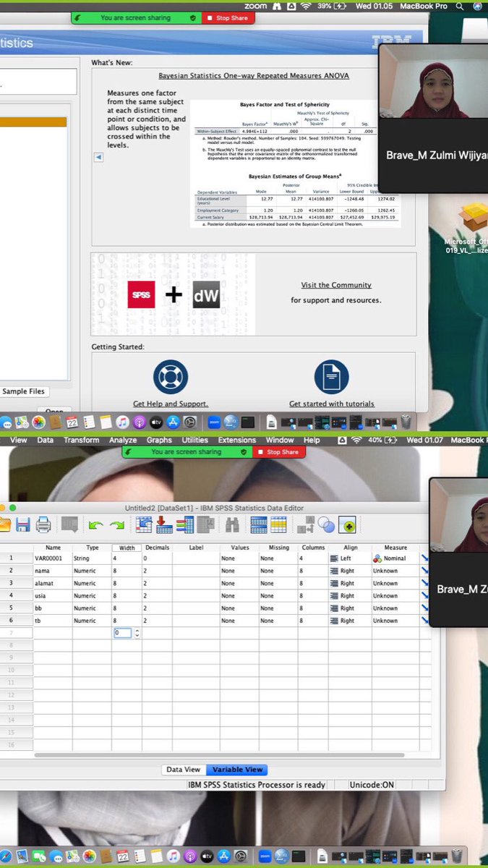Click the Undo arrow in SPSS toolbar
The image size is (488, 868).
[95, 526]
